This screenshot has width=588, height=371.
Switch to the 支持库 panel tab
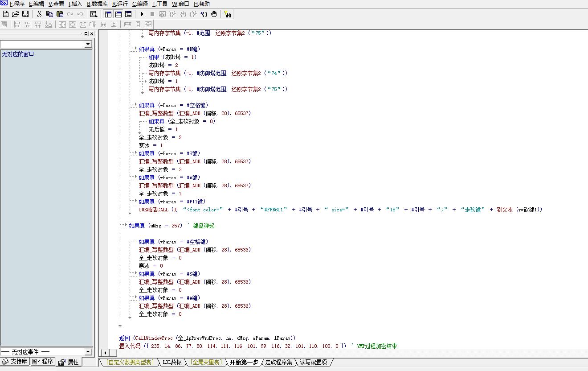(x=15, y=362)
